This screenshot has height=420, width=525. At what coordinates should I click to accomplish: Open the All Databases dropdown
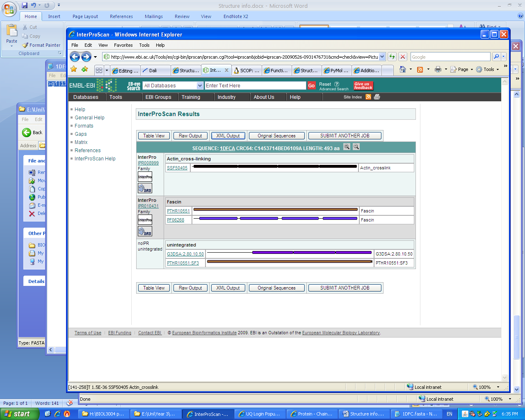[x=200, y=85]
